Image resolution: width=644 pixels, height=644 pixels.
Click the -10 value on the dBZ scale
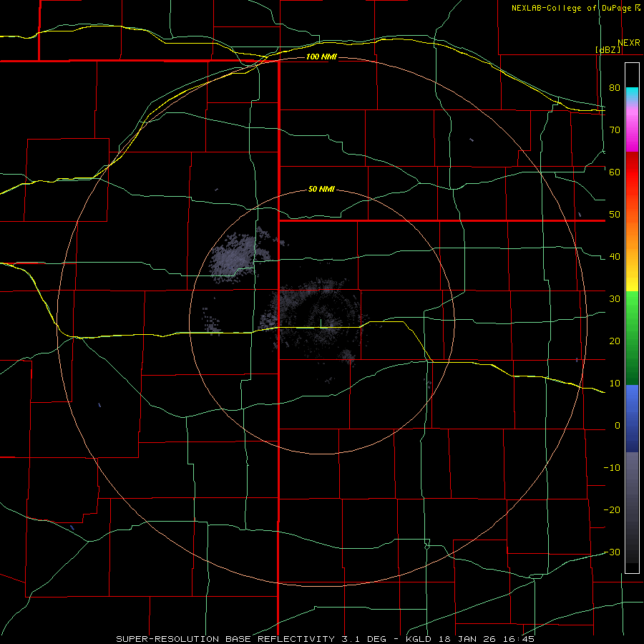coord(612,468)
